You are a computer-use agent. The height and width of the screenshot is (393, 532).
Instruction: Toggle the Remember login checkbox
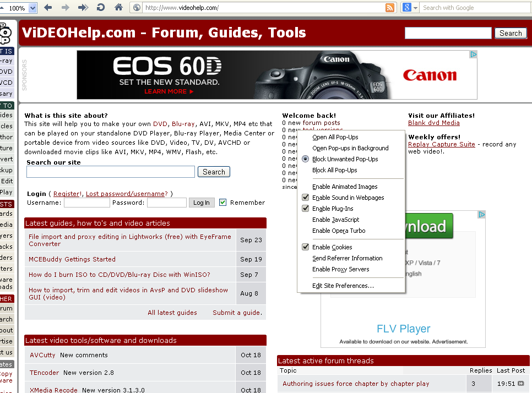[222, 203]
